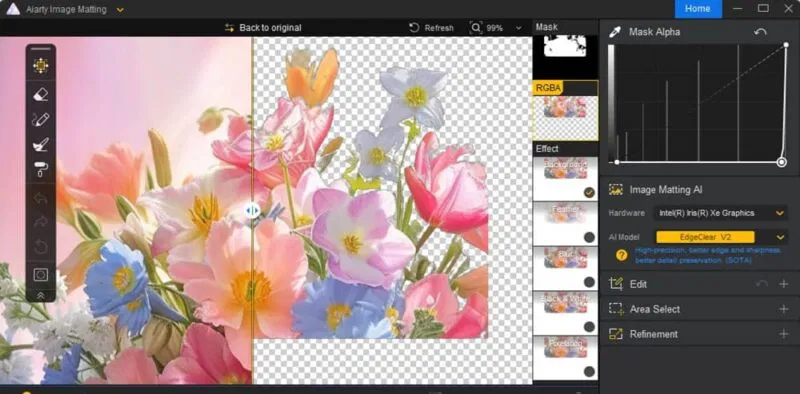Click the Mask Alpha eyedropper icon
Viewport: 800px width, 394px height.
coord(616,32)
